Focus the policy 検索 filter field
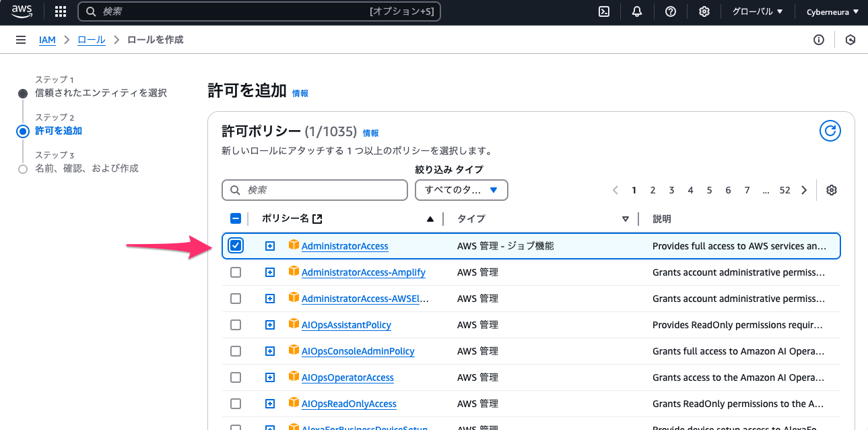Screen dimensions: 868x430 click(x=314, y=190)
